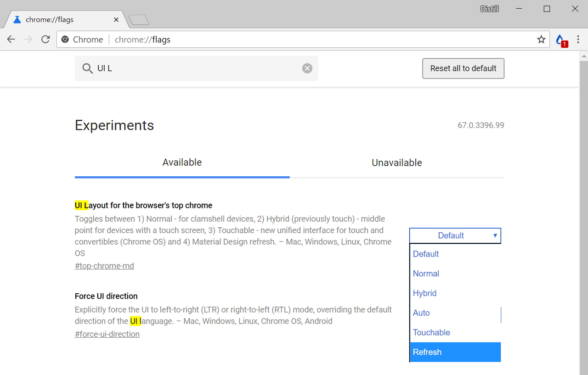Open the #force-ui-direction link

tap(107, 334)
